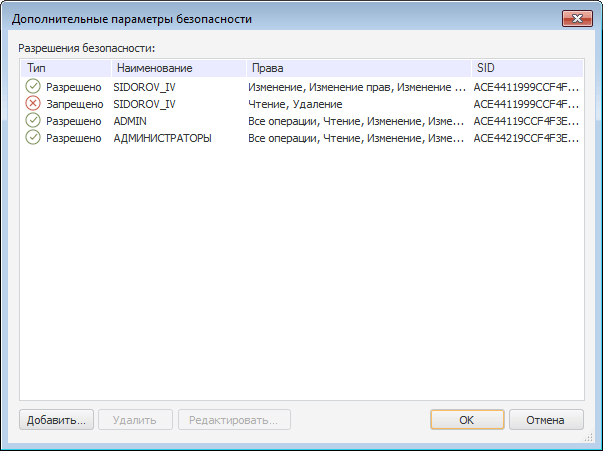Click the Права column header
The image size is (603, 451).
pyautogui.click(x=357, y=68)
